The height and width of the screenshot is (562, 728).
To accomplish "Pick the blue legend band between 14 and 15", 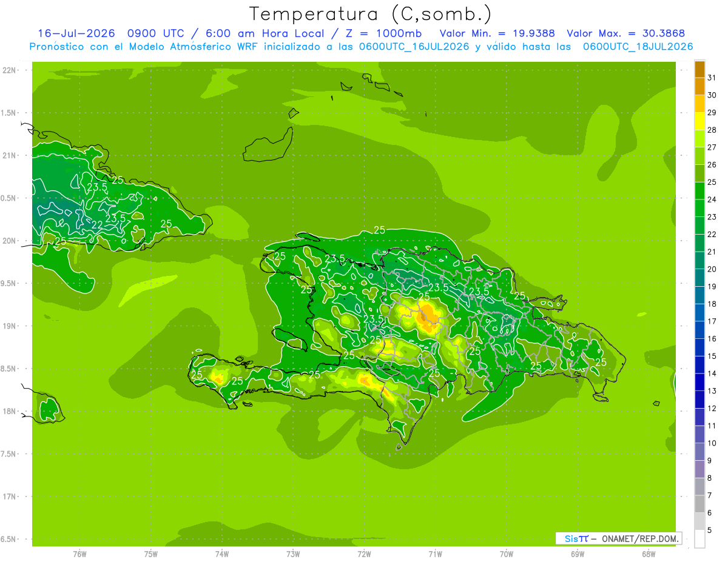I will click(699, 365).
